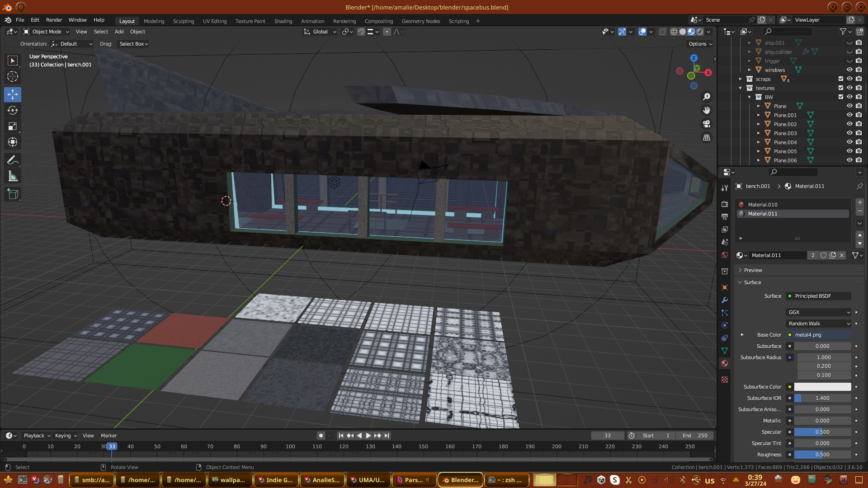Click the Subsurface Color white swatch

pyautogui.click(x=822, y=387)
